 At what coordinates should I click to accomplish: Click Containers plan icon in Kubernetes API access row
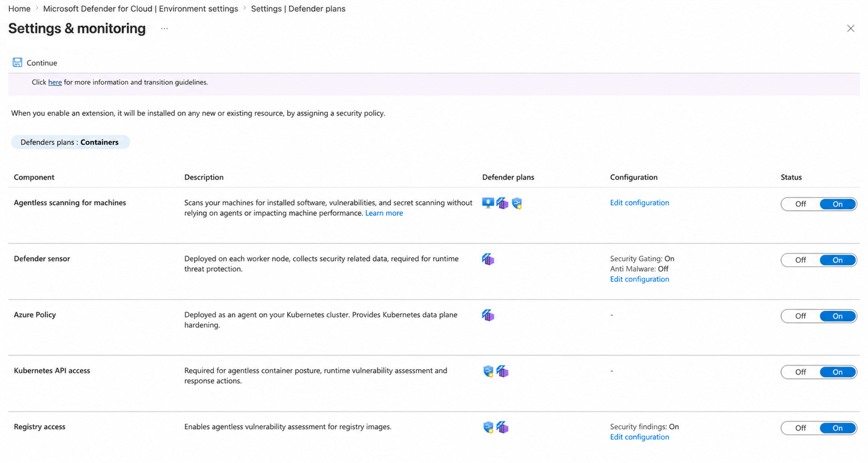click(x=502, y=371)
